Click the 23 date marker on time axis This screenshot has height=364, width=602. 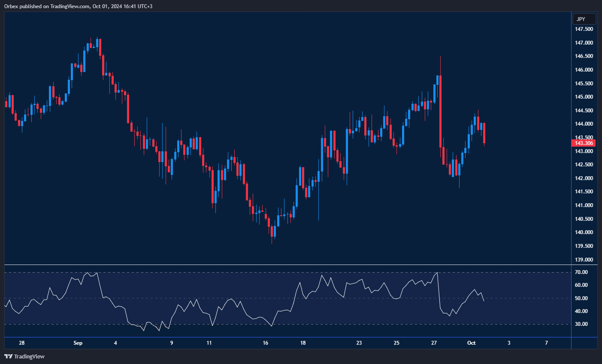click(x=359, y=343)
